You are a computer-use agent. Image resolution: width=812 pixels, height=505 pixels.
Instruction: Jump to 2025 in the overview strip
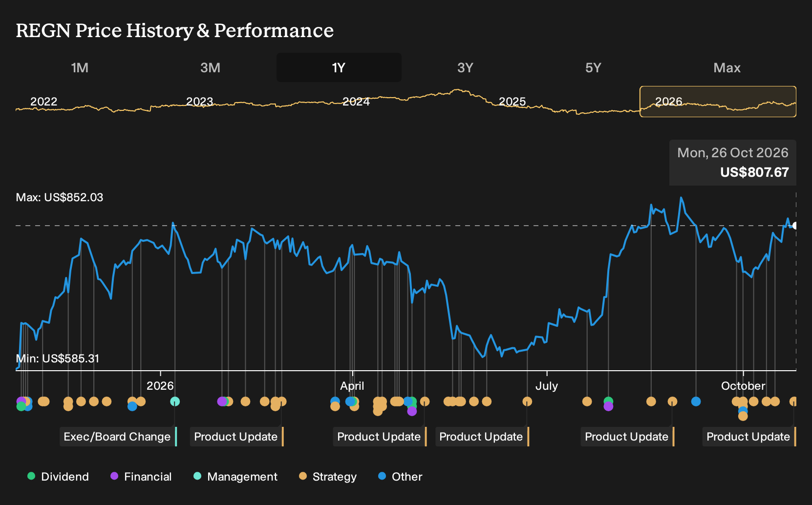pos(512,102)
